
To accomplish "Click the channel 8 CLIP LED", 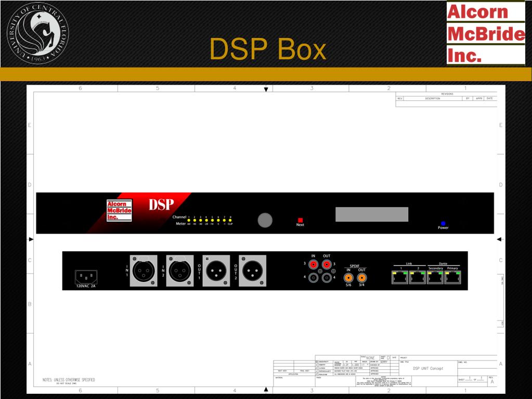I will click(x=230, y=220).
